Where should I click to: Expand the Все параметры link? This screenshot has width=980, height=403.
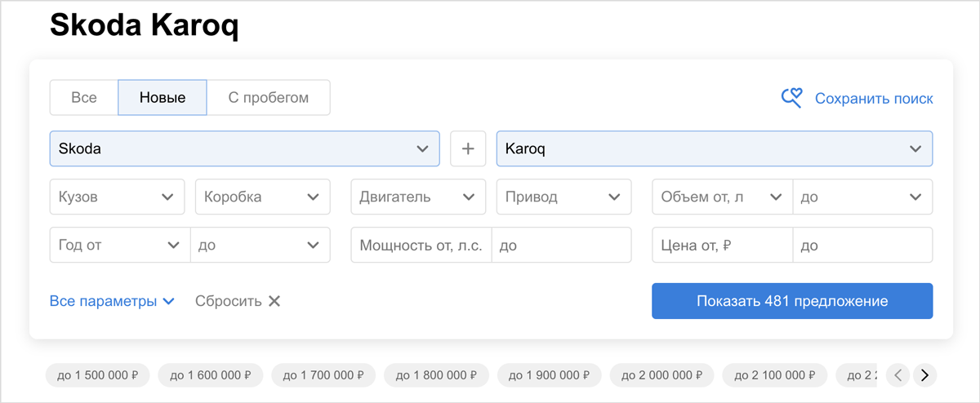pyautogui.click(x=113, y=301)
